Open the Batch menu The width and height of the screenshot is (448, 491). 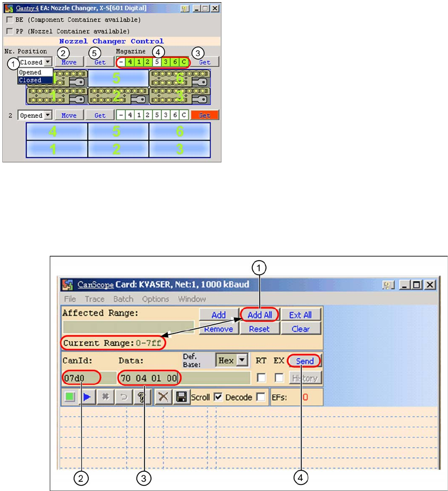point(123,299)
